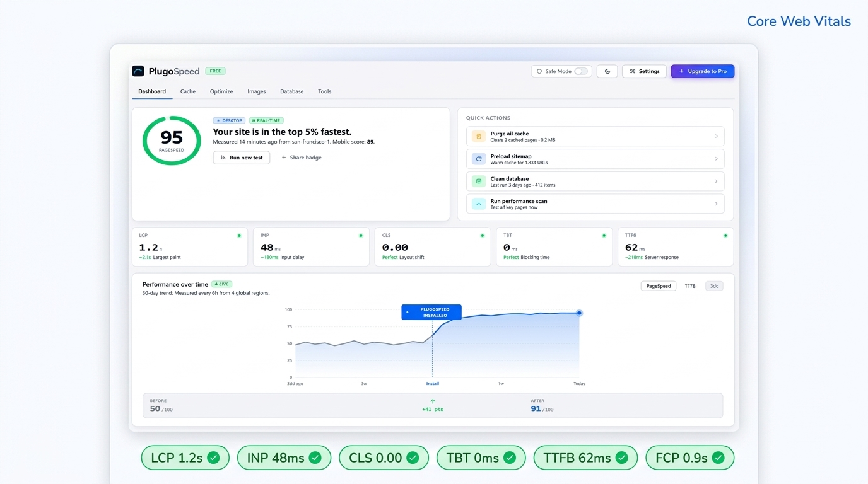Open the Database tab
The height and width of the screenshot is (484, 868).
point(292,91)
